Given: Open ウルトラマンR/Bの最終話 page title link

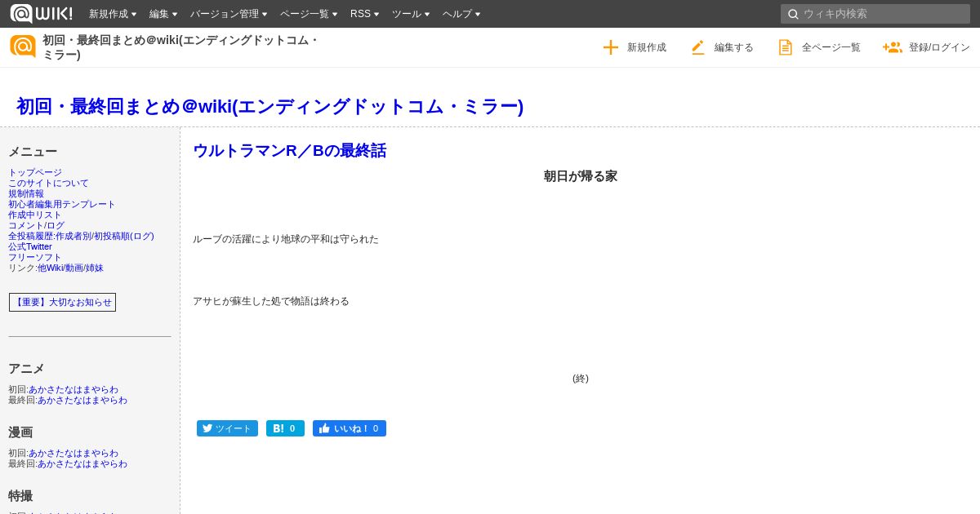Looking at the screenshot, I should (x=290, y=151).
